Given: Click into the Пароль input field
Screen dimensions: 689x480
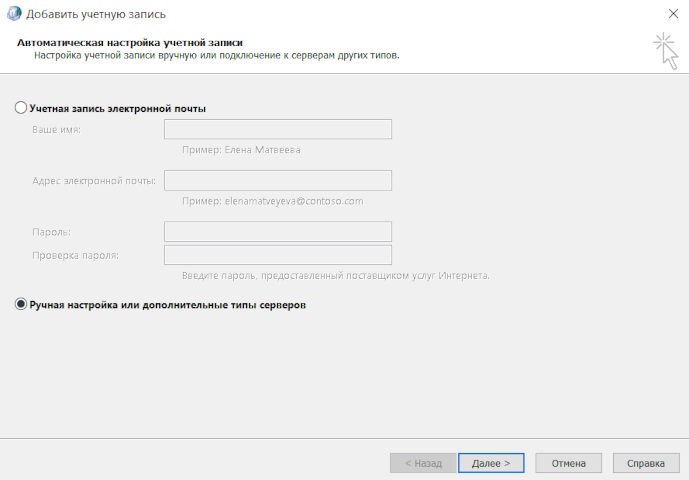Looking at the screenshot, I should [277, 231].
